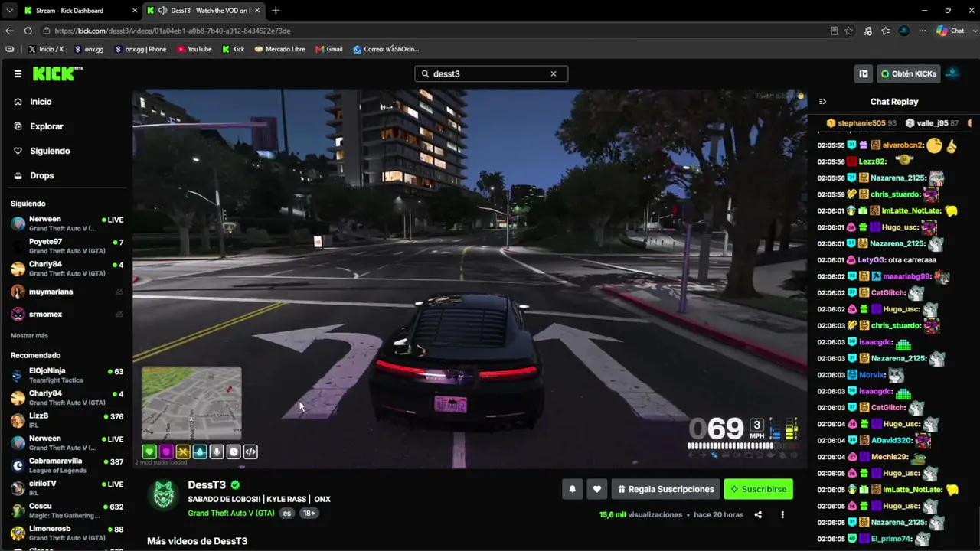Click the es language tag
Viewport: 980px width, 551px height.
coord(287,513)
